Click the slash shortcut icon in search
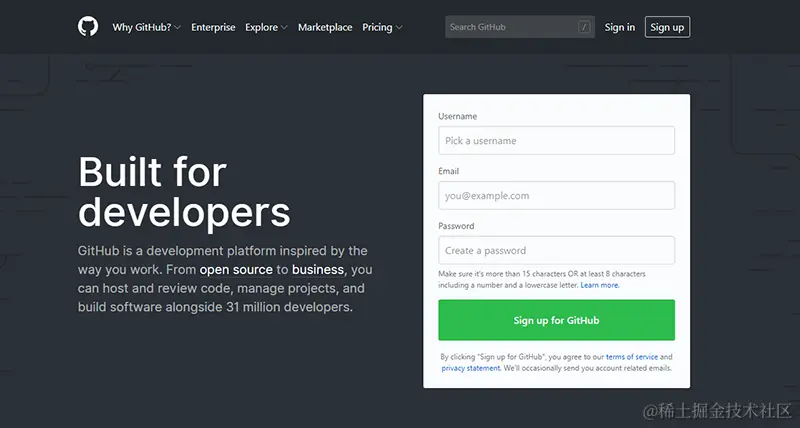800x428 pixels. click(584, 27)
